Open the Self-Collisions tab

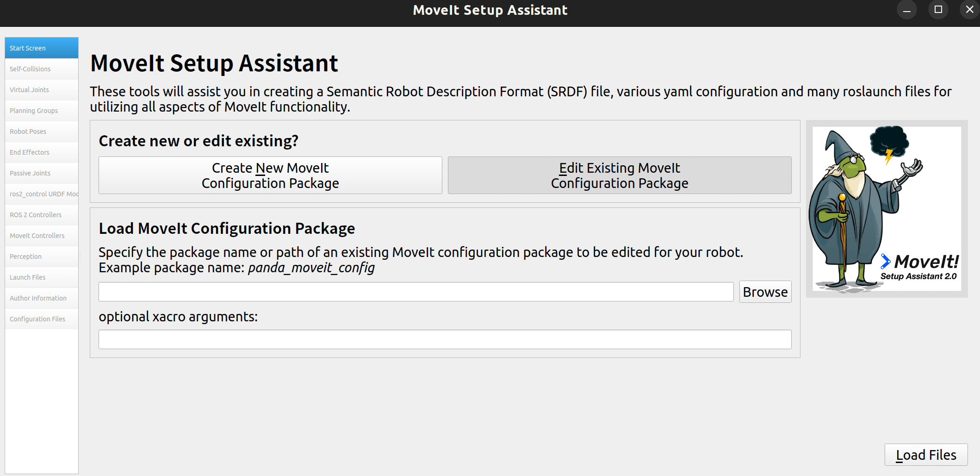(x=41, y=69)
